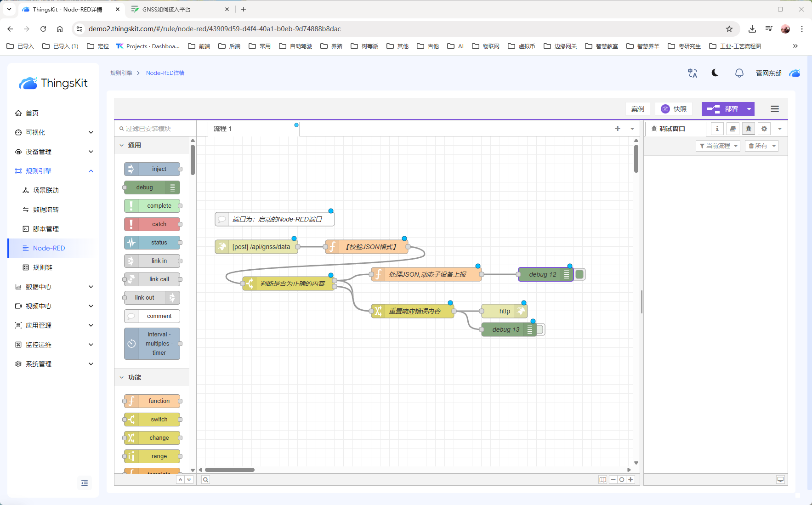Open the deploy options dropdown arrow
This screenshot has height=505, width=812.
[x=749, y=109]
